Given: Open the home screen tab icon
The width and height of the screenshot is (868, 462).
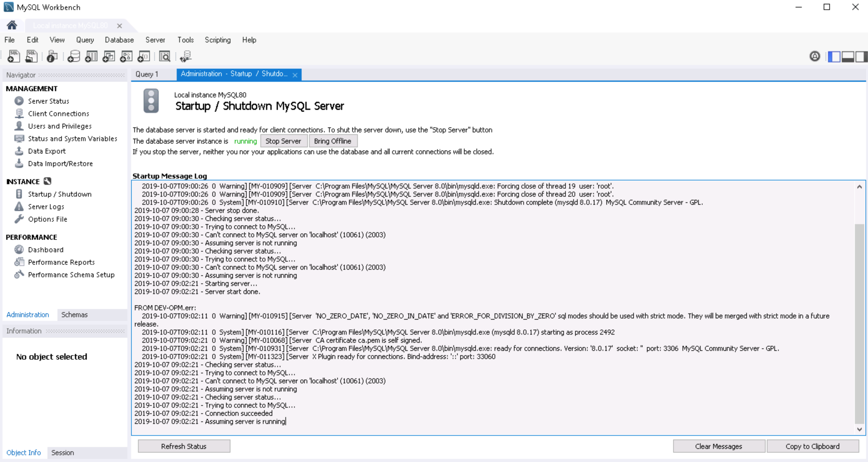Looking at the screenshot, I should tap(12, 25).
